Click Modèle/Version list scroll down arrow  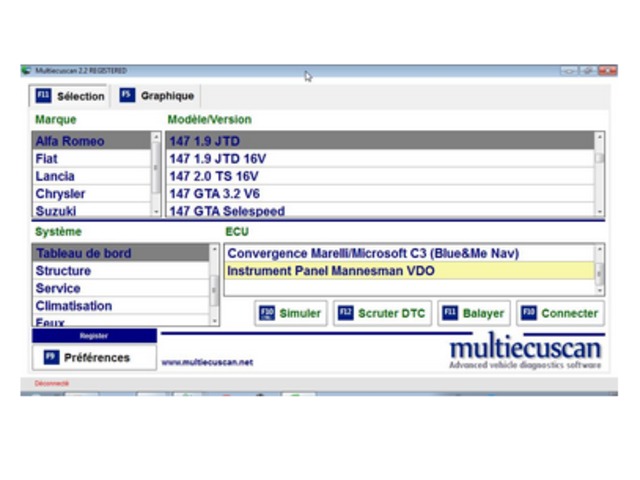[x=599, y=212]
